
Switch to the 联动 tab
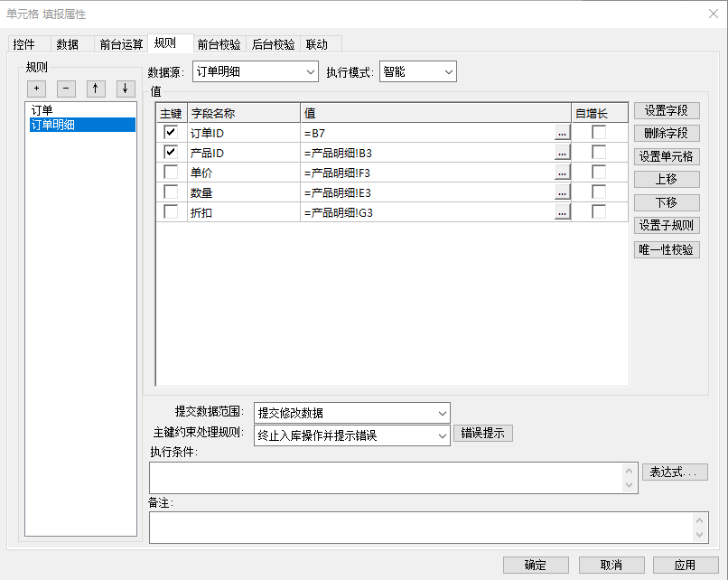coord(317,44)
